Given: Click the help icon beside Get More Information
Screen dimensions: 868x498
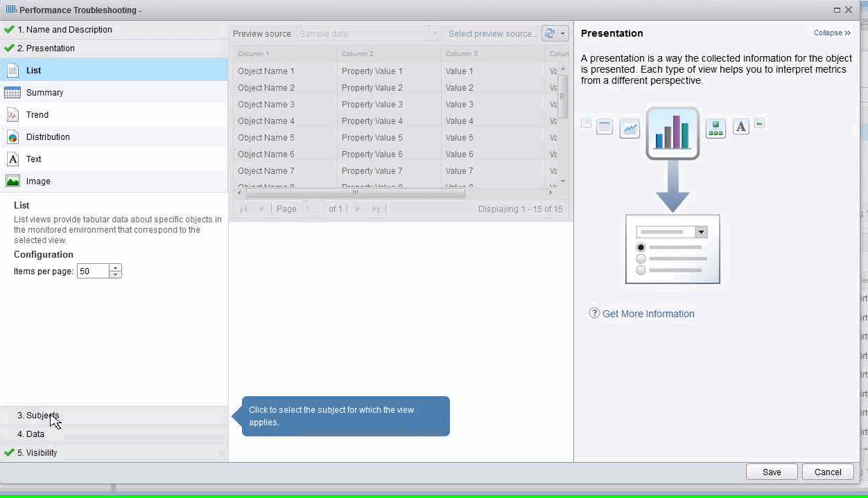Looking at the screenshot, I should (594, 313).
